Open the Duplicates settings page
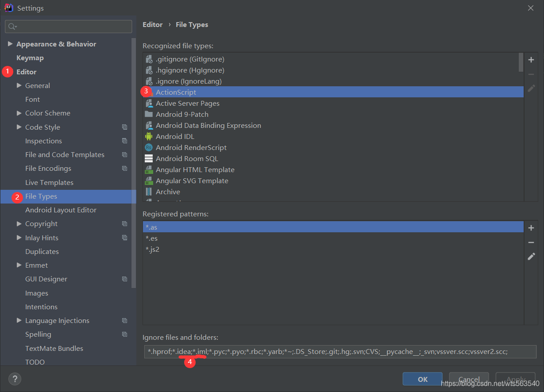The width and height of the screenshot is (544, 392). 42,252
